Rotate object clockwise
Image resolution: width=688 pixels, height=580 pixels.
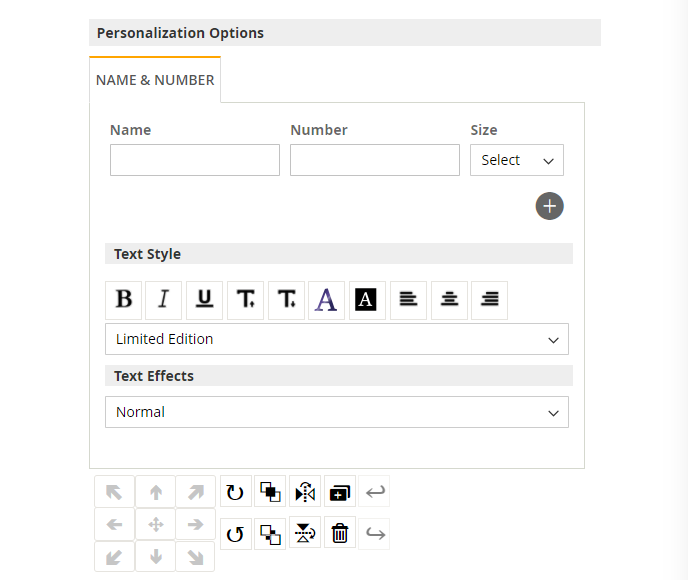[x=235, y=492]
